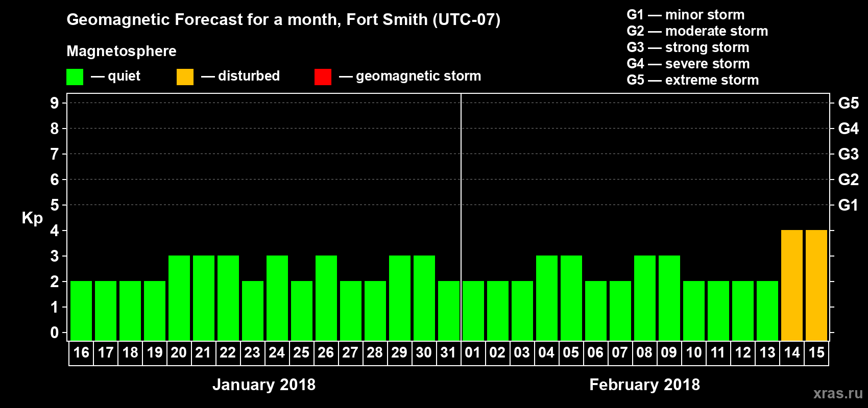Click the red geomagnetic storm legend swatch

323,77
